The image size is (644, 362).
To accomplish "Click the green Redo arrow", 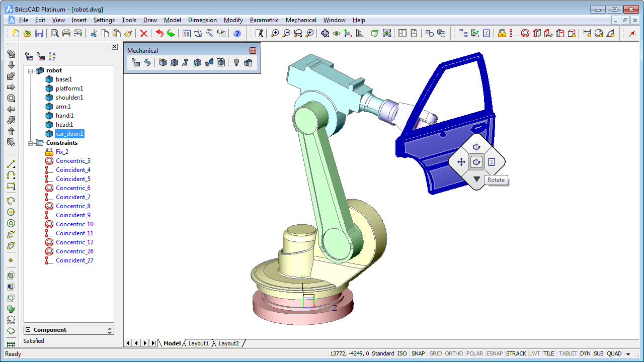I will pyautogui.click(x=171, y=34).
